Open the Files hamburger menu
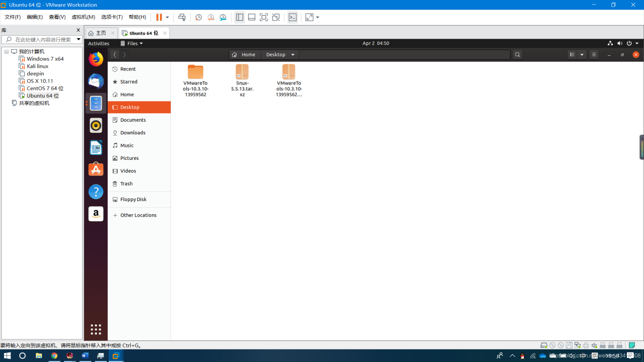 click(x=594, y=54)
